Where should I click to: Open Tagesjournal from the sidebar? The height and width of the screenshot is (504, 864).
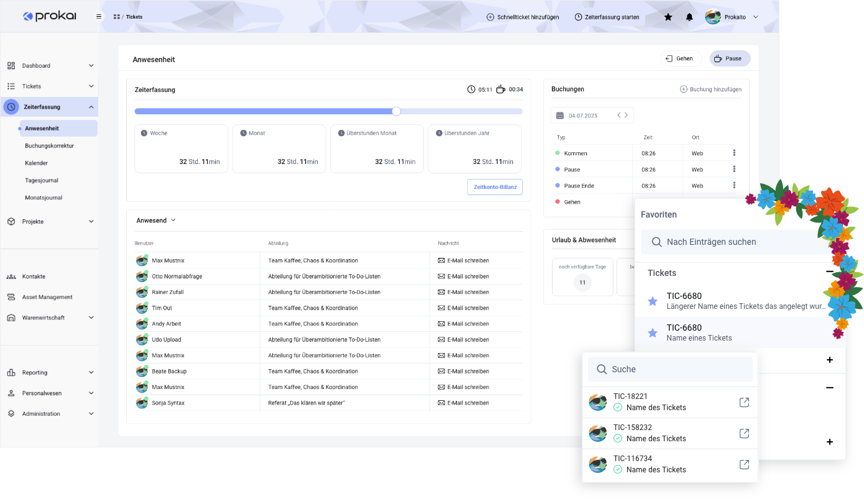click(42, 180)
